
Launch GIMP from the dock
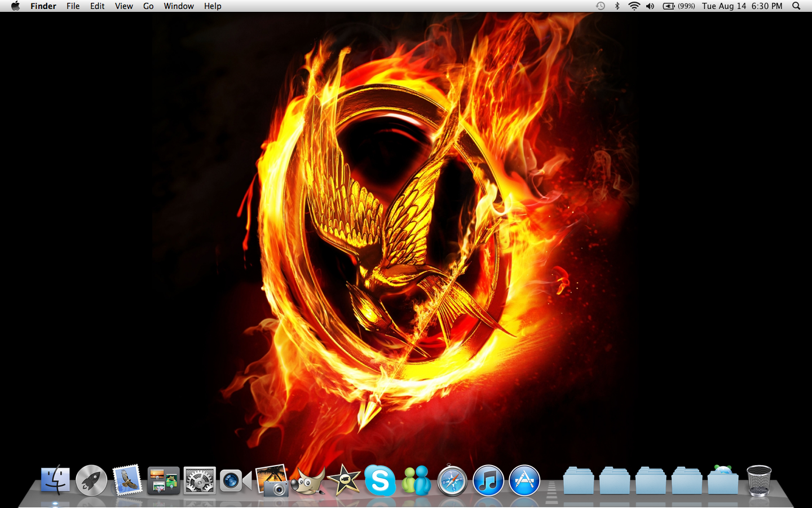coord(308,481)
